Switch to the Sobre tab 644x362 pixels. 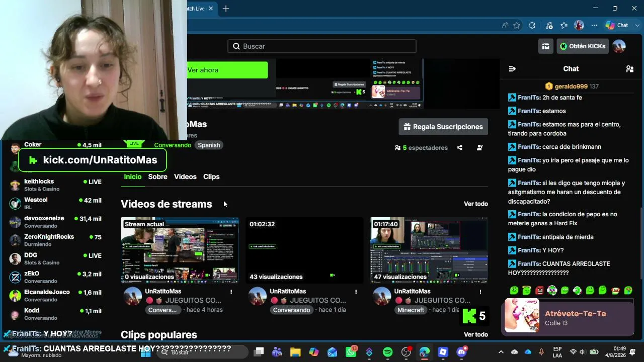click(157, 176)
